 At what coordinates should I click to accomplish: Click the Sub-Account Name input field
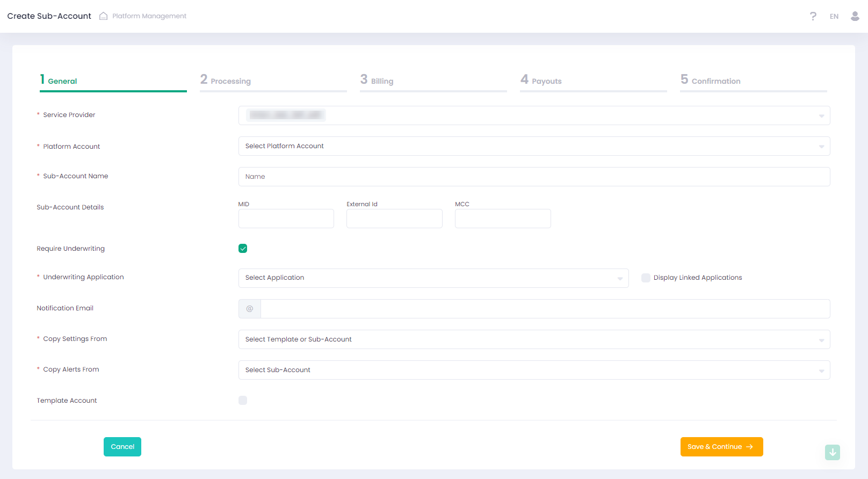click(x=534, y=177)
